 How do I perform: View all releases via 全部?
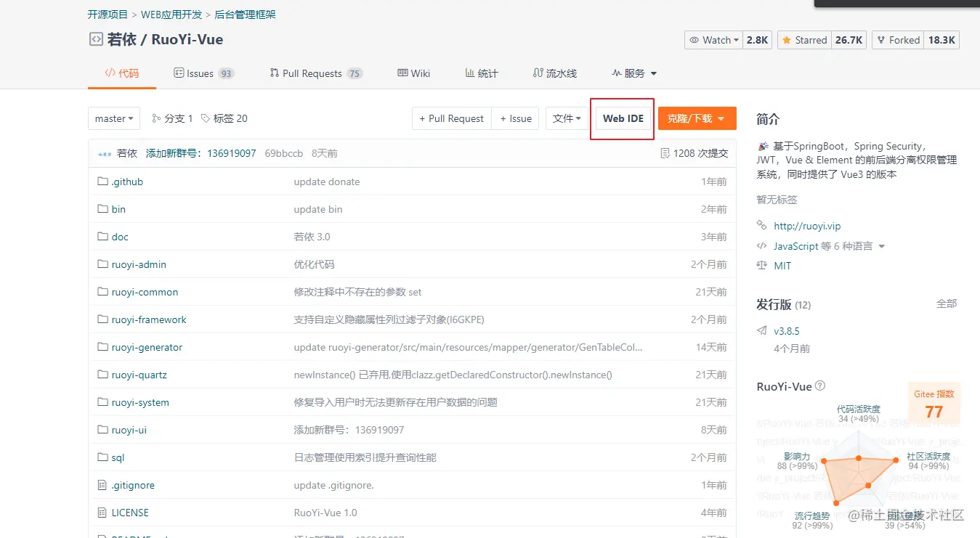tap(947, 303)
